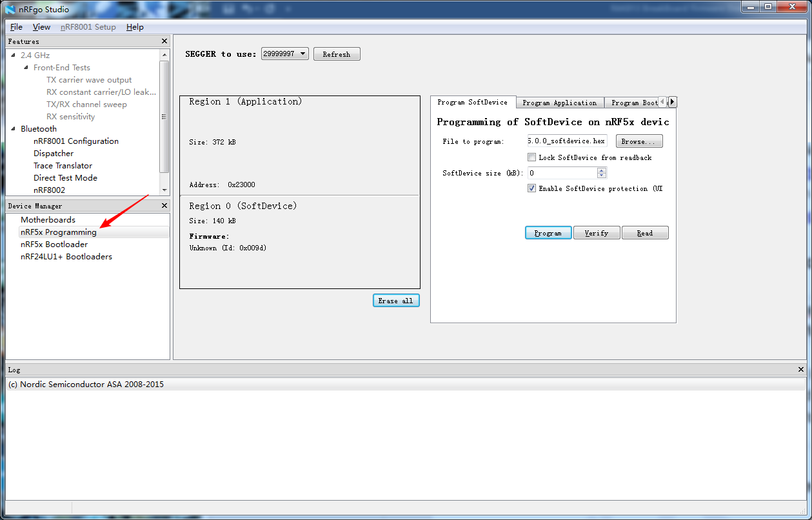Click the File to program input field
This screenshot has height=520, width=812.
pos(567,141)
